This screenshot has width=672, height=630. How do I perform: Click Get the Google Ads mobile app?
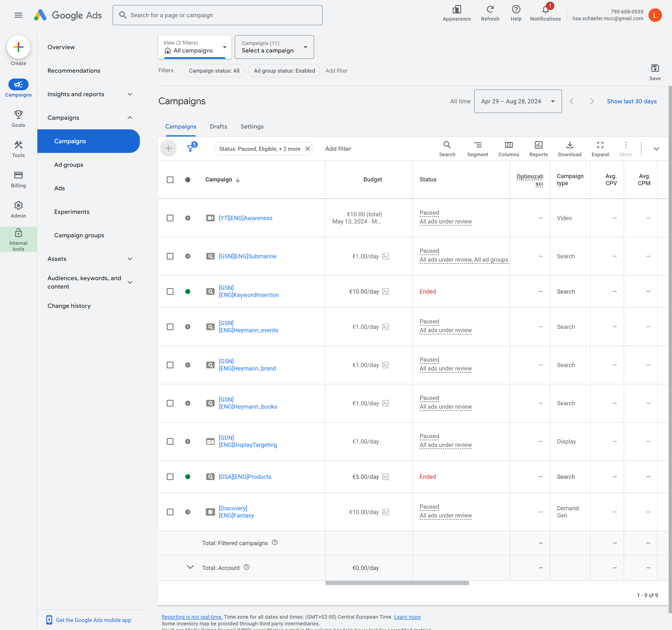click(x=93, y=620)
